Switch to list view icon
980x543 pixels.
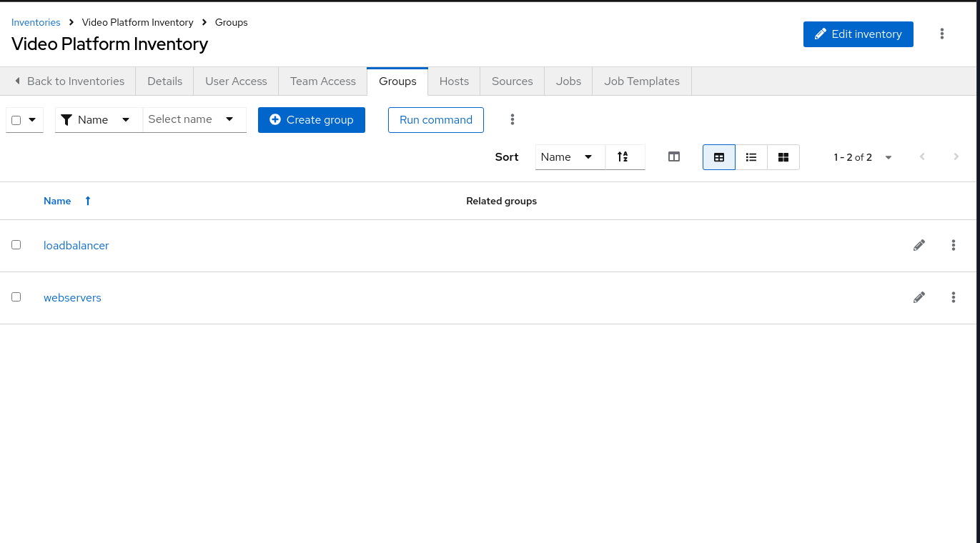click(x=751, y=157)
